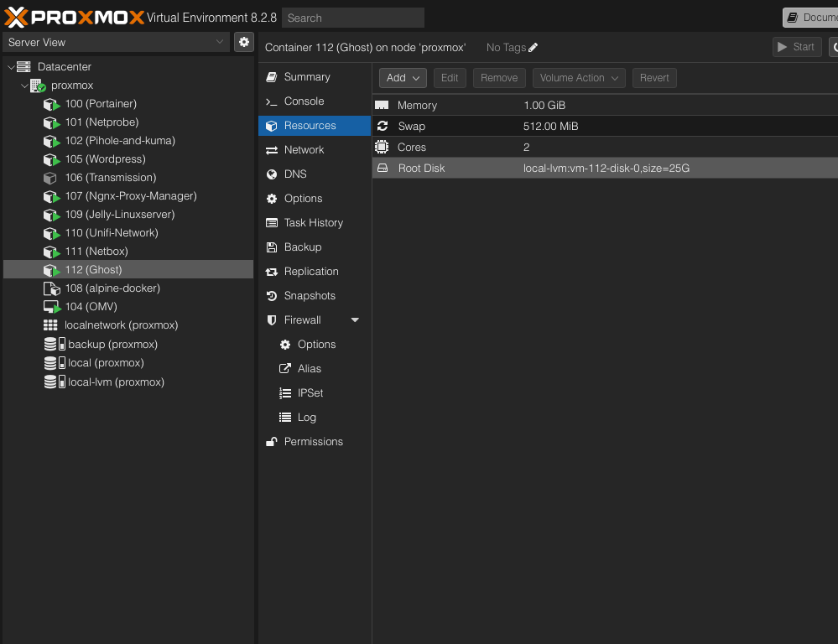Select 109 (Jelly-Linuxserver) in the tree
This screenshot has height=644, width=838.
119,215
